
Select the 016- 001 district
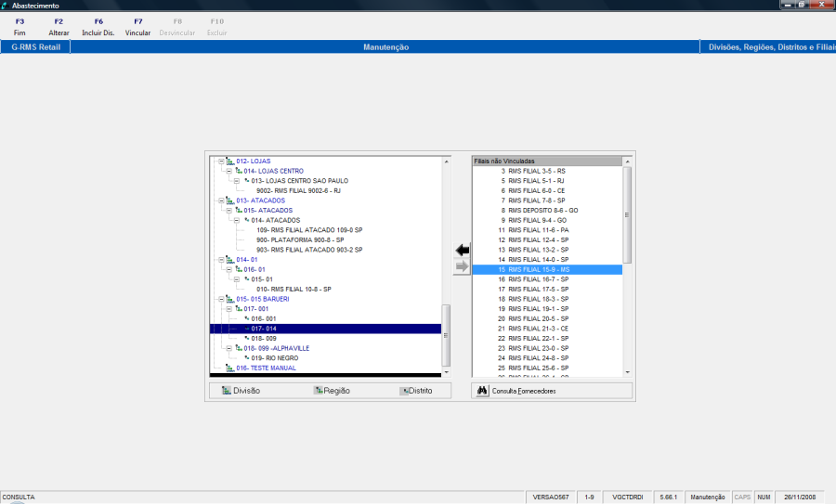(x=264, y=318)
